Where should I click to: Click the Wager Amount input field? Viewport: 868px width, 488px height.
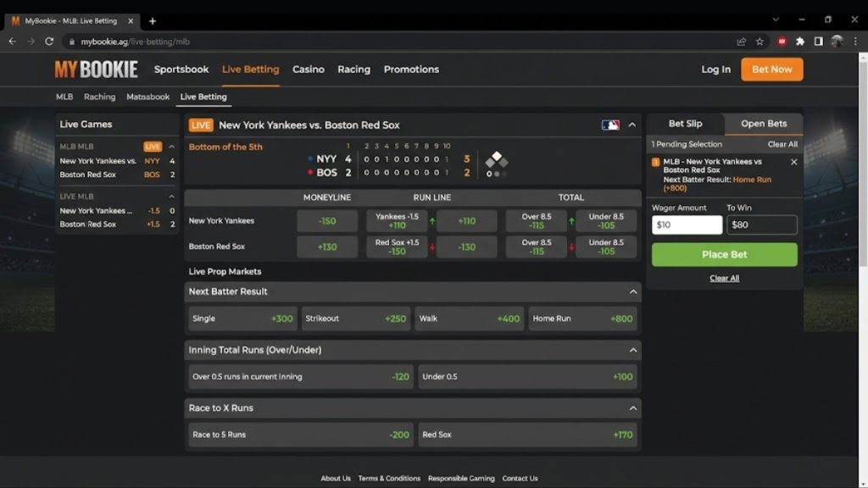687,225
